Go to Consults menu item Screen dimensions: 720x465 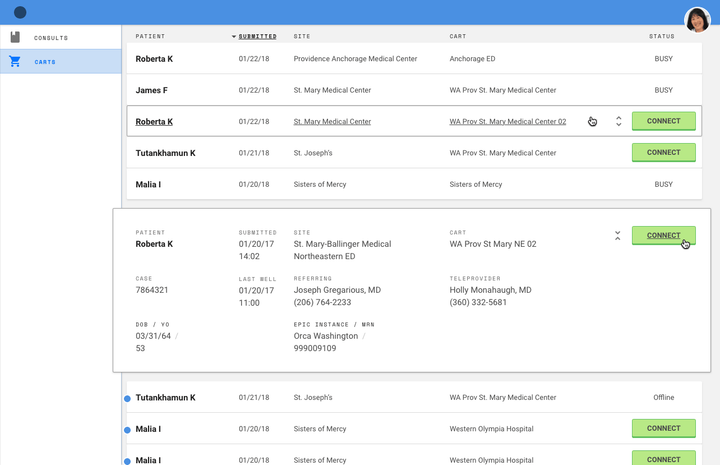click(x=51, y=38)
